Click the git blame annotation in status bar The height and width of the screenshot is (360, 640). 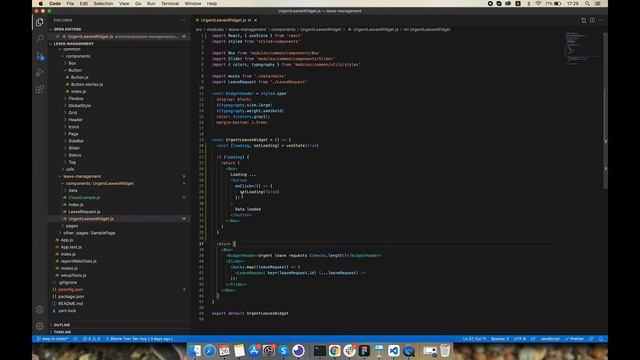[x=139, y=339]
